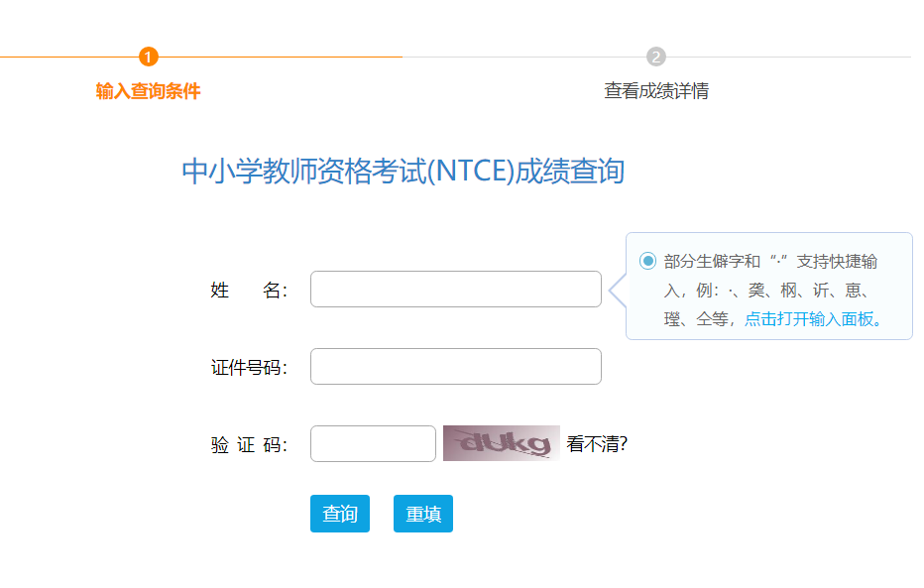Focus the 姓名 name input field
Viewport: 924px width, 588px height.
pyautogui.click(x=455, y=290)
